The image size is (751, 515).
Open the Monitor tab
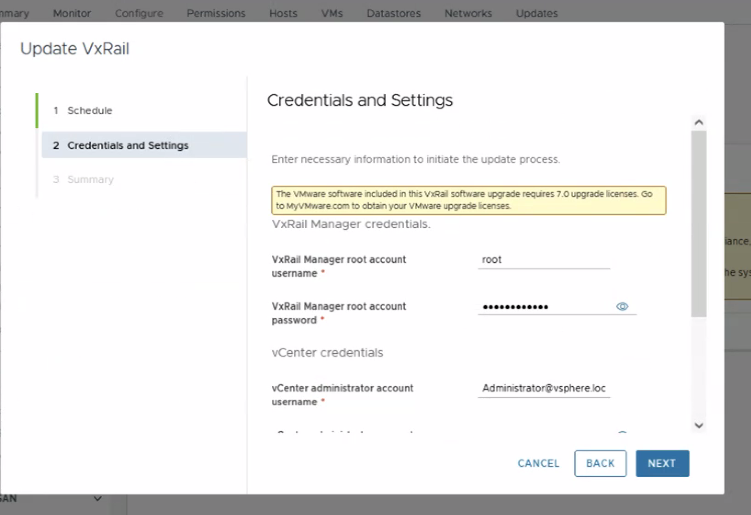(x=72, y=13)
